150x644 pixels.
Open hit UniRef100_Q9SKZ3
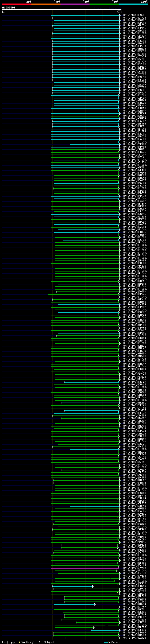pyautogui.click(x=135, y=18)
